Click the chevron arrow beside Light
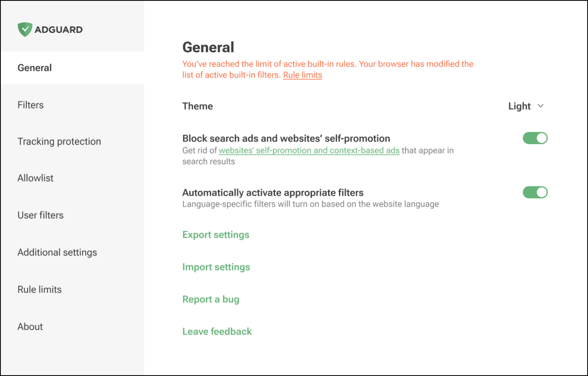 540,106
